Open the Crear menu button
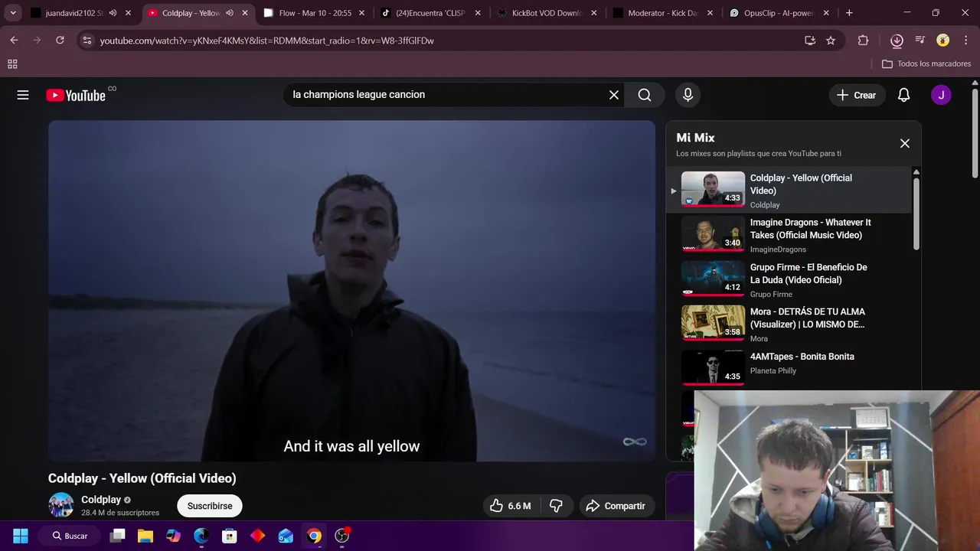 [x=856, y=95]
